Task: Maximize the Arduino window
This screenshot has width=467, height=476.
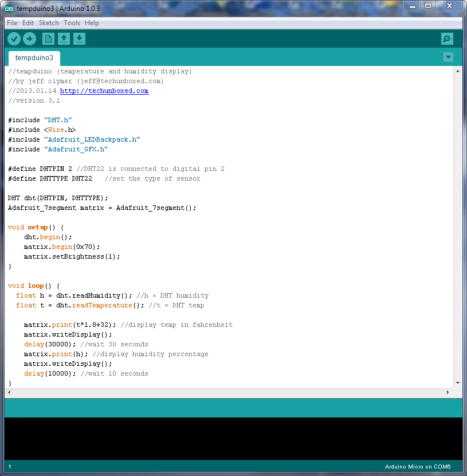Action: coord(428,6)
